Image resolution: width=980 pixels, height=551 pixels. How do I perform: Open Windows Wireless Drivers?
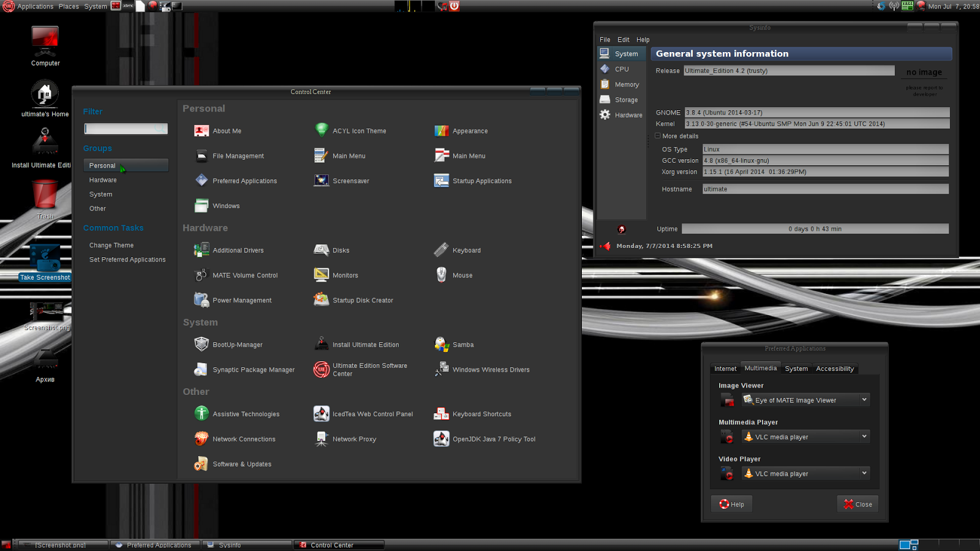482,370
